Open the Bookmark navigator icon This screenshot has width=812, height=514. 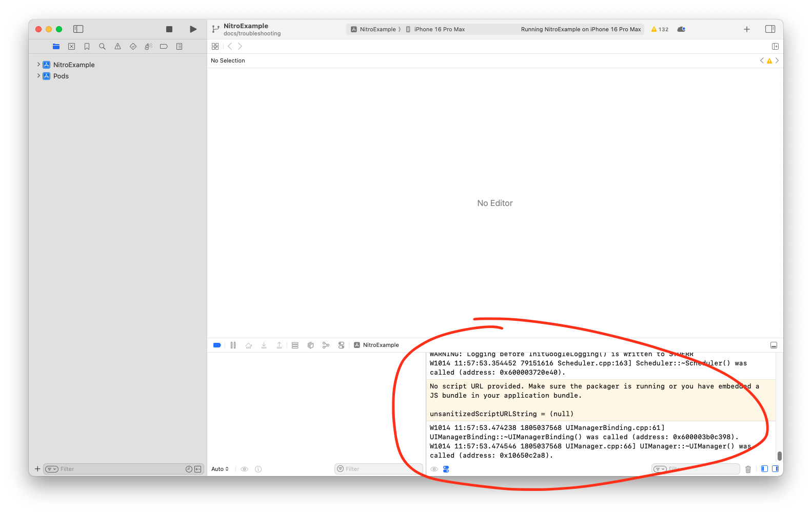[x=87, y=47]
